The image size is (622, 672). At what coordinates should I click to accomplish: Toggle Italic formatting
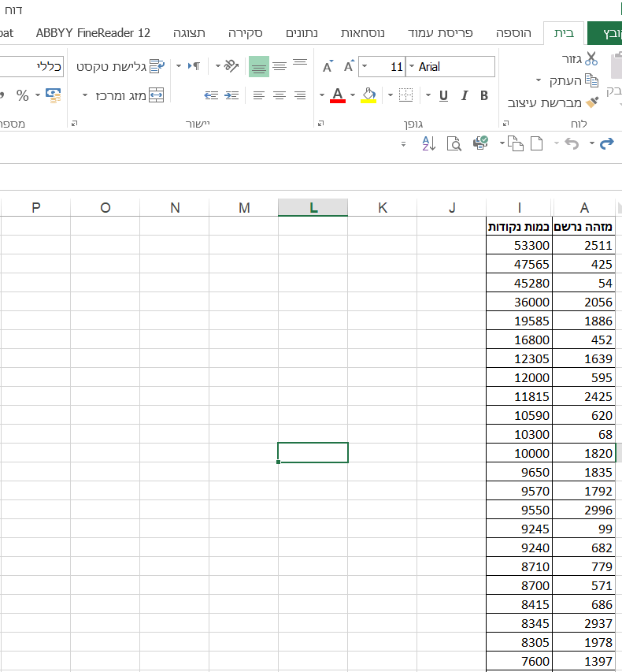(x=465, y=95)
